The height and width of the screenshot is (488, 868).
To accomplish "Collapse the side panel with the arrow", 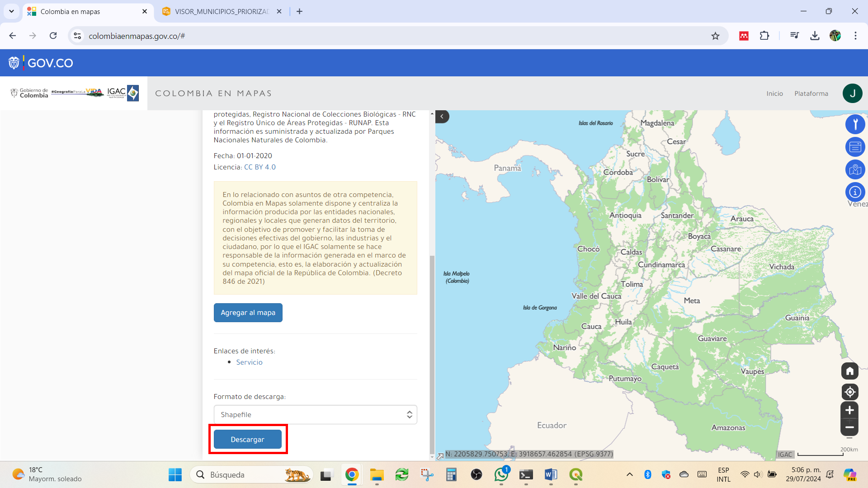I will (x=442, y=117).
